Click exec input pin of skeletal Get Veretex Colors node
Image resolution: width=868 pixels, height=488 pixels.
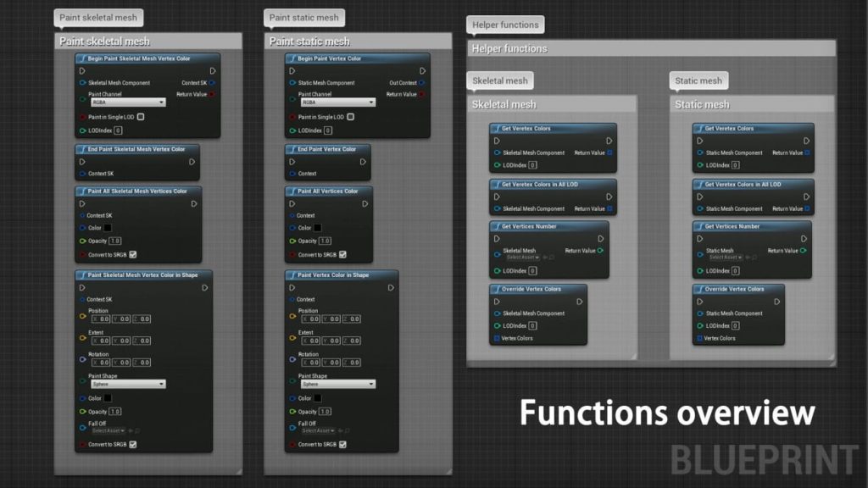497,141
